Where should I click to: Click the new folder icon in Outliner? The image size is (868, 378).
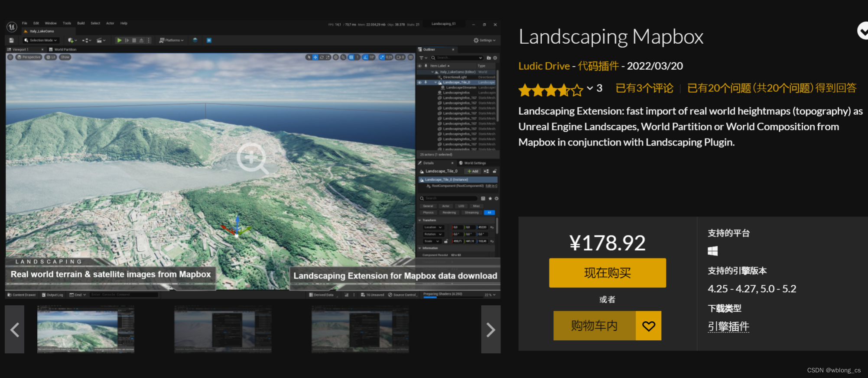[489, 58]
